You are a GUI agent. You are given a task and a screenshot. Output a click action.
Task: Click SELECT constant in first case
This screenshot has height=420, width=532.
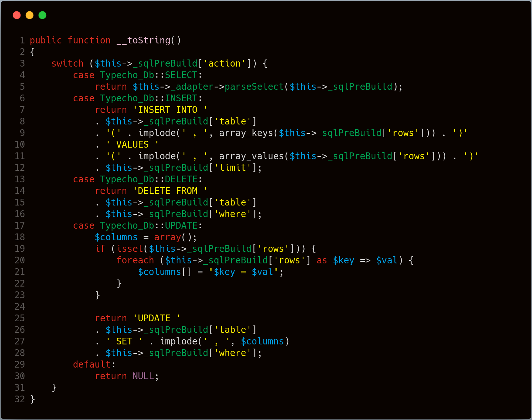click(181, 75)
